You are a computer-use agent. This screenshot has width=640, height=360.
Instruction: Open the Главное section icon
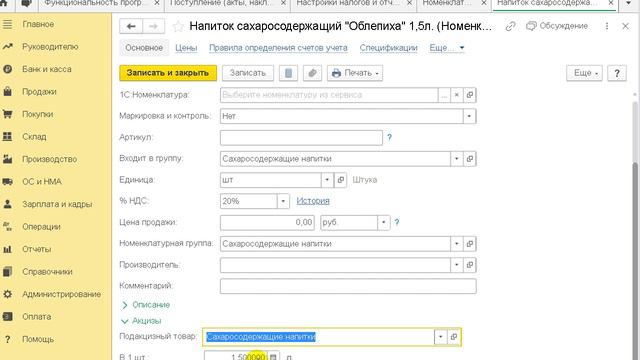coord(7,24)
